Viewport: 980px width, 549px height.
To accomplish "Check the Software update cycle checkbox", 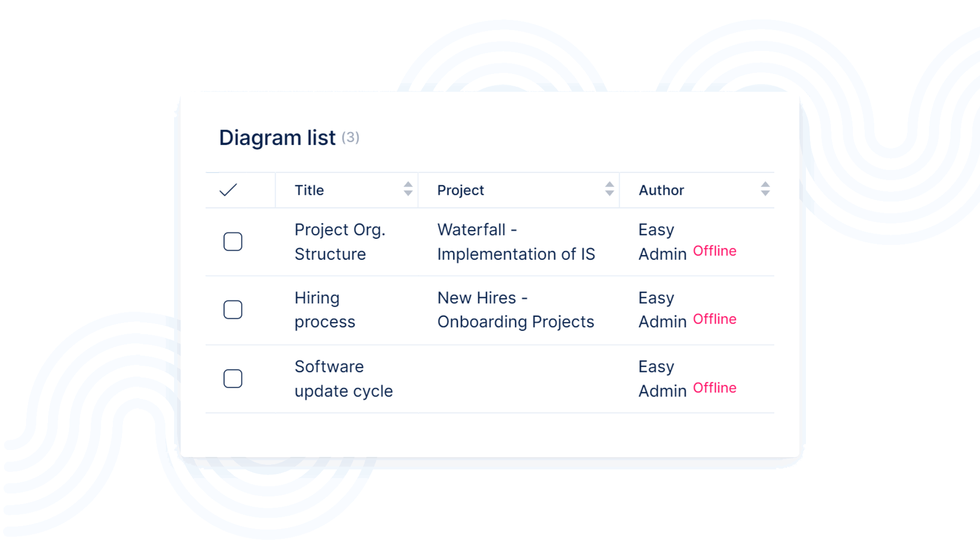I will click(x=233, y=379).
